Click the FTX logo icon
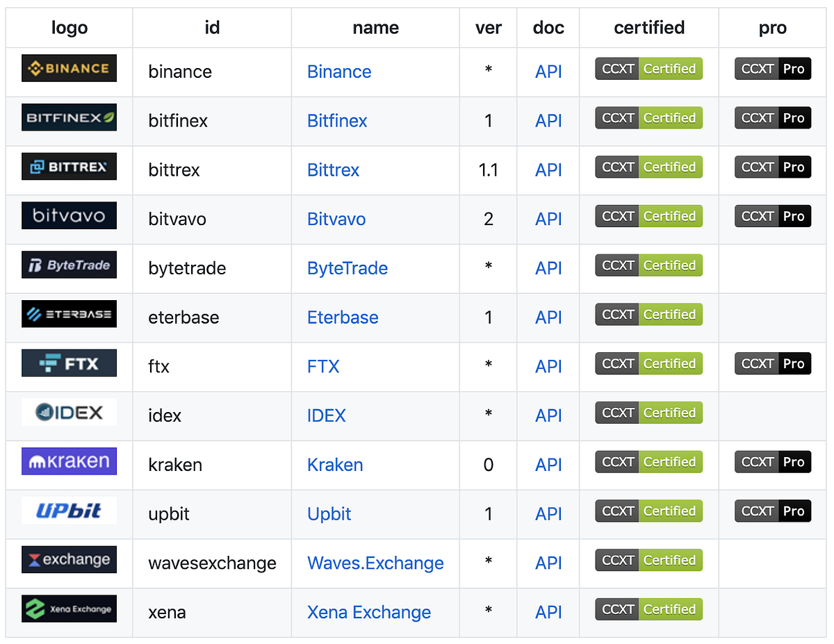The width and height of the screenshot is (834, 644). point(69,363)
